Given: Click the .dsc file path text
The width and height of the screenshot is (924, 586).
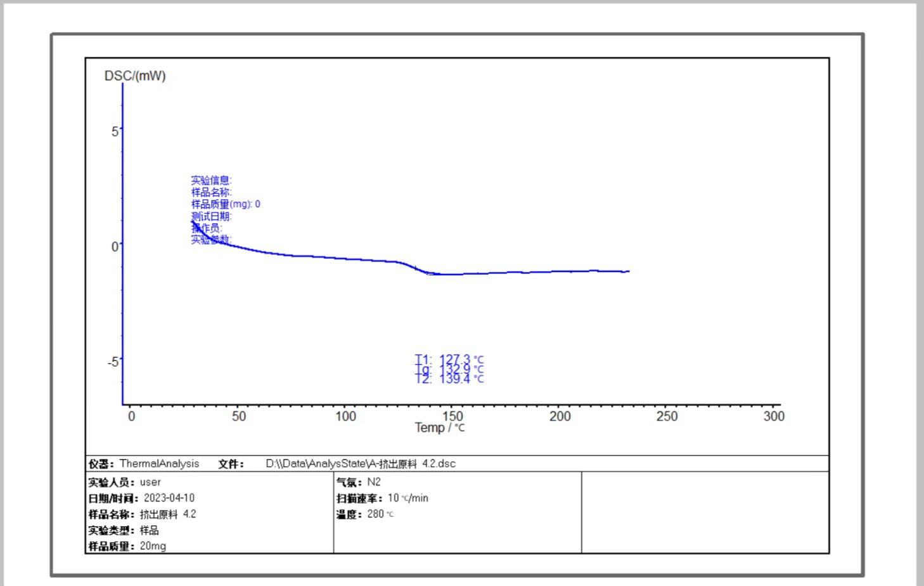Looking at the screenshot, I should [x=360, y=464].
